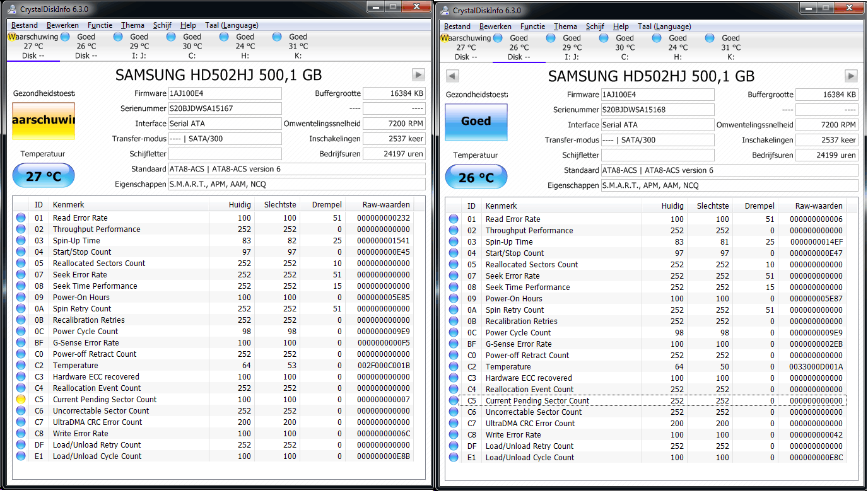Click status icon of Power-On Hours, left window
The width and height of the screenshot is (868, 493).
point(21,298)
